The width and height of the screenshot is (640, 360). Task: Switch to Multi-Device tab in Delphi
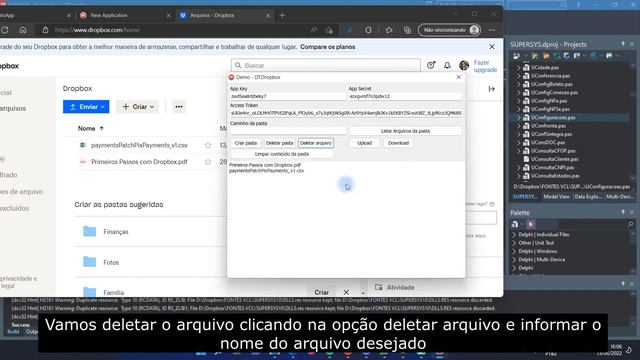pos(620,197)
